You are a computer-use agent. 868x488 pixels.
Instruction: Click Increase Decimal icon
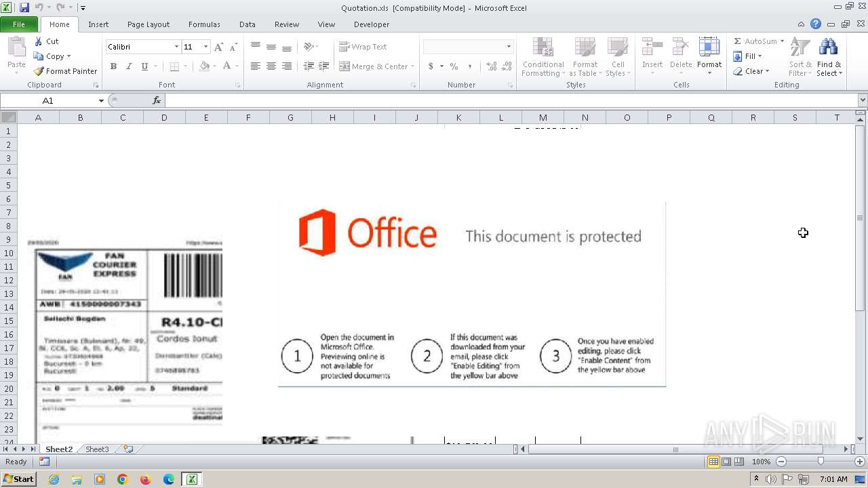click(x=491, y=66)
